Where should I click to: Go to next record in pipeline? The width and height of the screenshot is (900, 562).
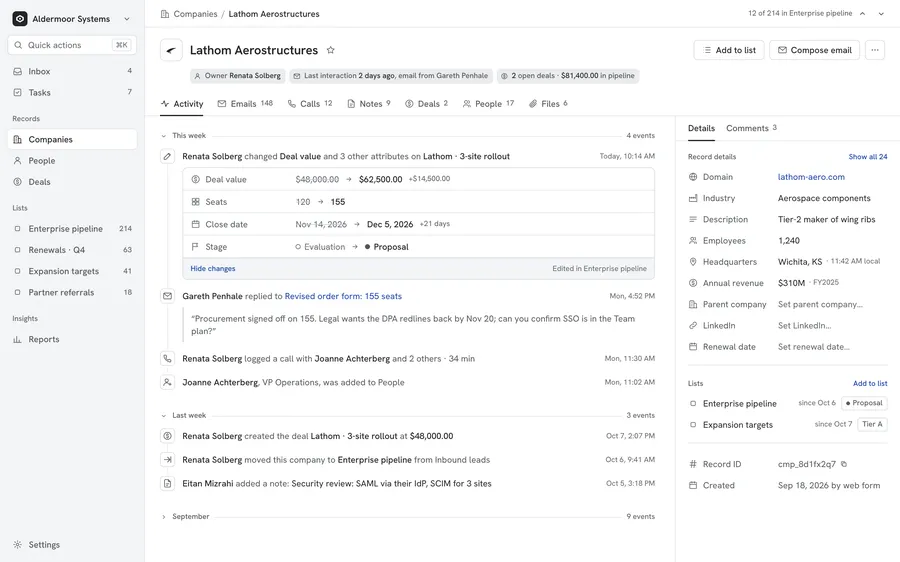(x=881, y=13)
